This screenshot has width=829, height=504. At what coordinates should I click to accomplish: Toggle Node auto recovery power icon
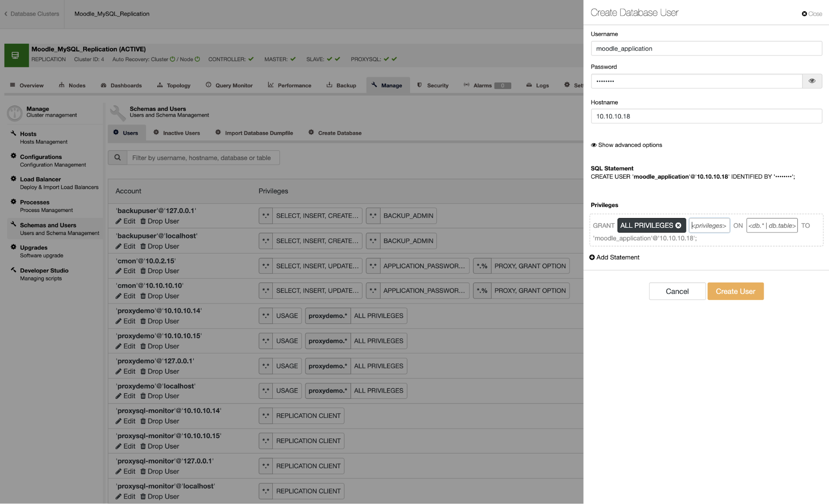pyautogui.click(x=197, y=59)
